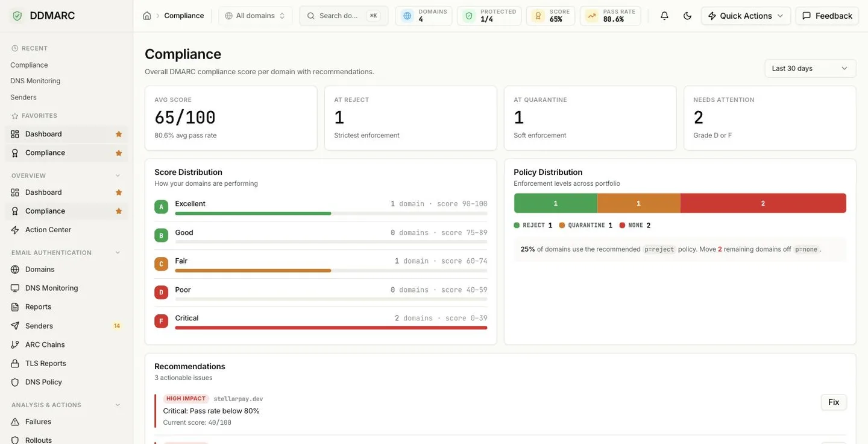Open the Last 30 days dropdown
Viewport: 868px width, 444px height.
[x=810, y=68]
